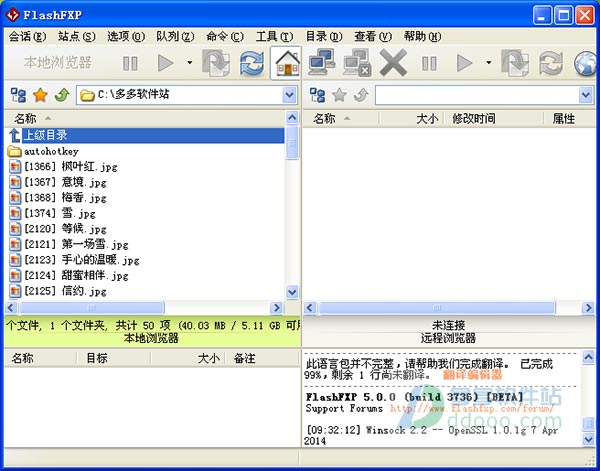Sort remote list by 修改时间 column

point(494,119)
